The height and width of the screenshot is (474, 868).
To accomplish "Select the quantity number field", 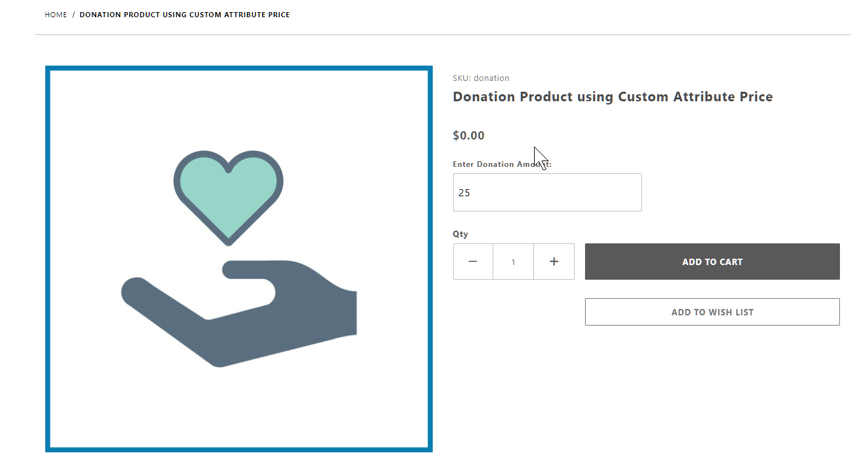I will (513, 261).
